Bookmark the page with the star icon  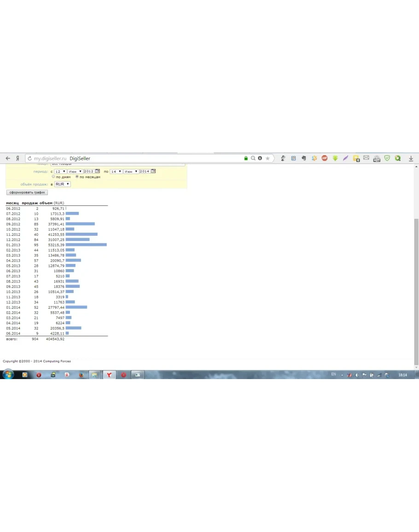[268, 158]
